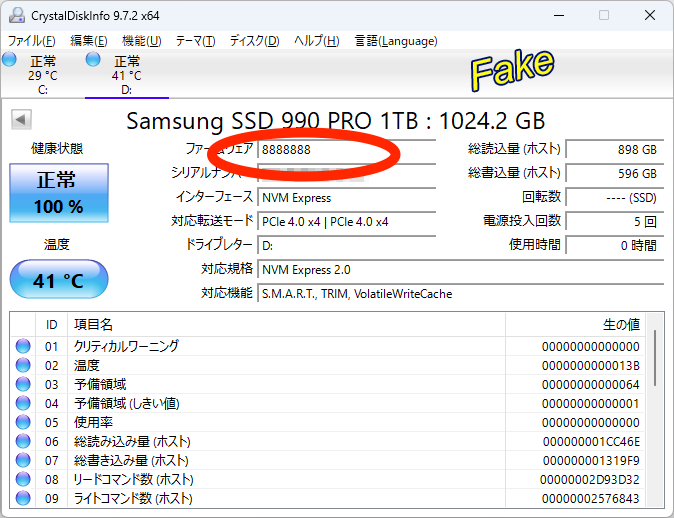
Task: Click rotation rate value ---- (SSD)
Action: click(x=615, y=198)
